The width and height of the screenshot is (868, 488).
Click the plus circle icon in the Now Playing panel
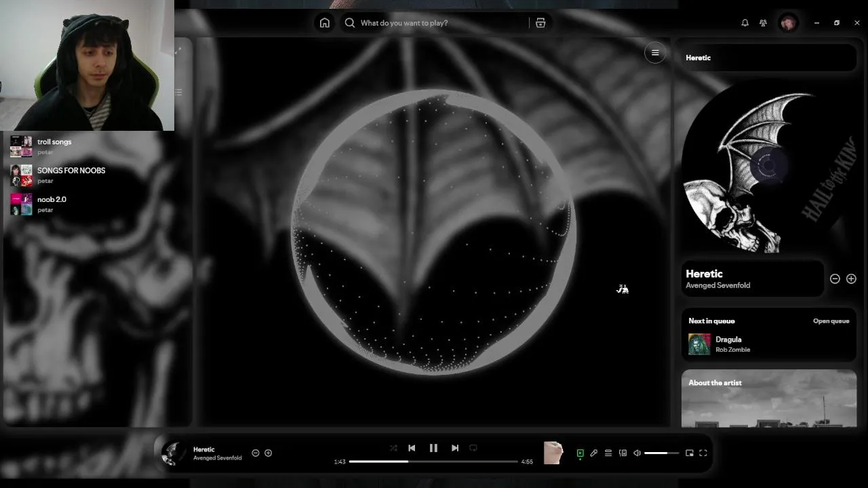[x=851, y=279]
